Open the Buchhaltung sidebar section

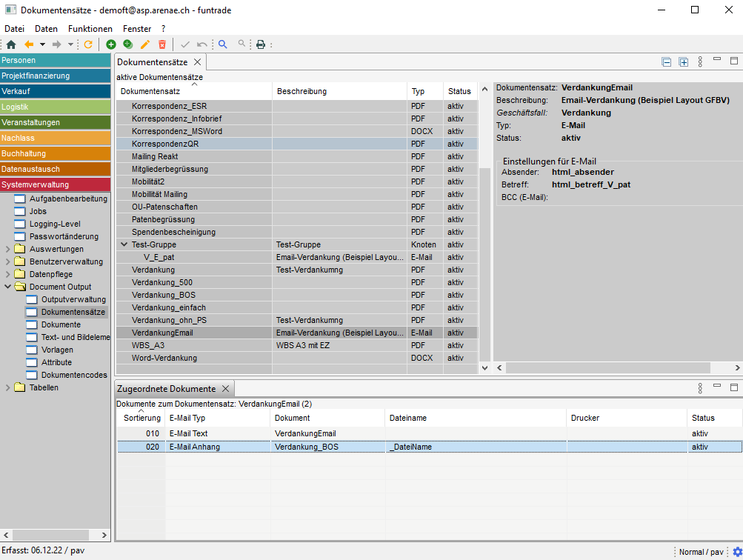tap(56, 154)
